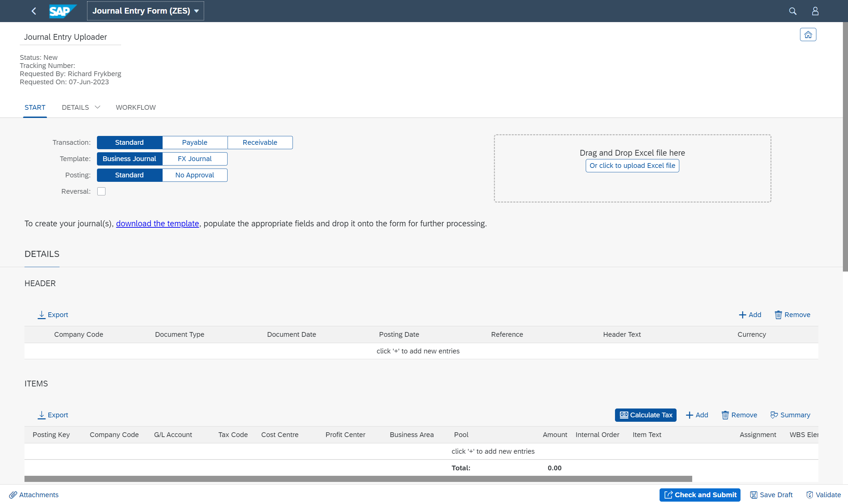Click the Check and Submit button

(x=700, y=495)
